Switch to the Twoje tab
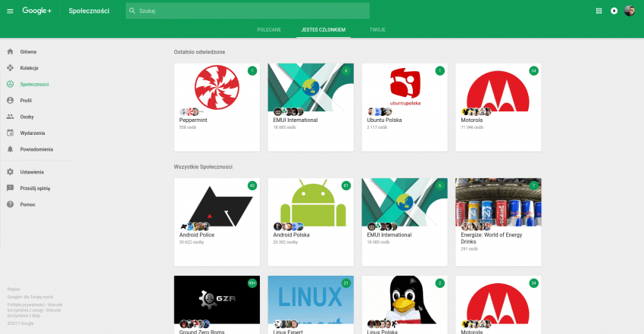This screenshot has height=334, width=644. pyautogui.click(x=377, y=30)
